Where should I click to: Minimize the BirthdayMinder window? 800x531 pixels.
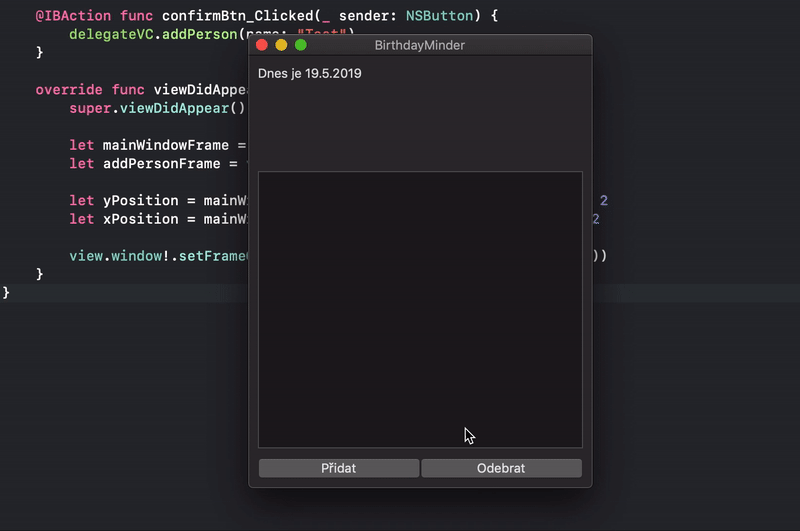pyautogui.click(x=281, y=45)
